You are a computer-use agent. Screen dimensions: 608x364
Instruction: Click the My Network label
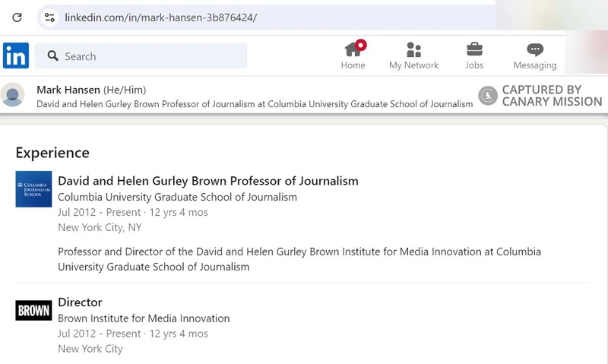coord(413,65)
